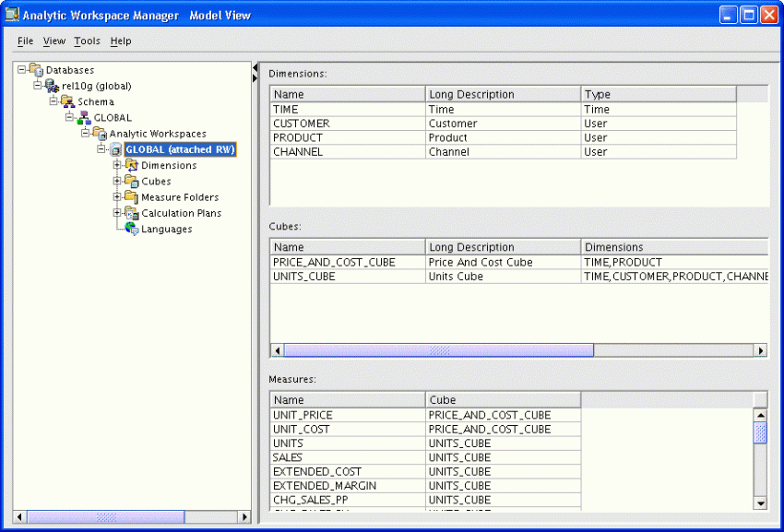
Task: Click Measures vertical scrollbar thumb
Action: [761, 432]
